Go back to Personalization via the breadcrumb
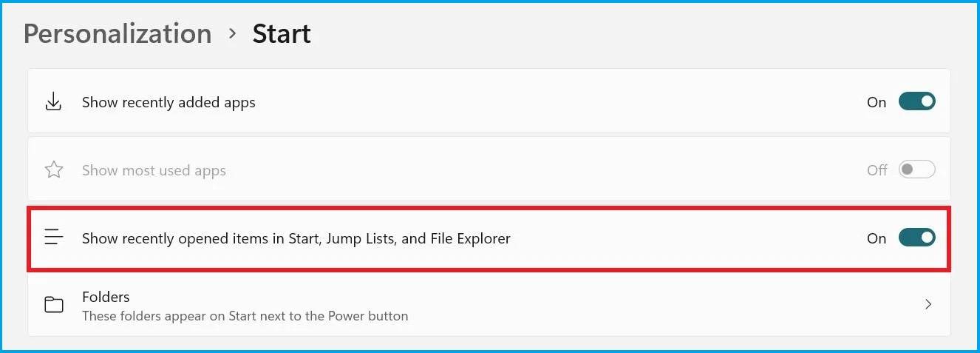Screen dimensions: 980x353 tap(118, 34)
